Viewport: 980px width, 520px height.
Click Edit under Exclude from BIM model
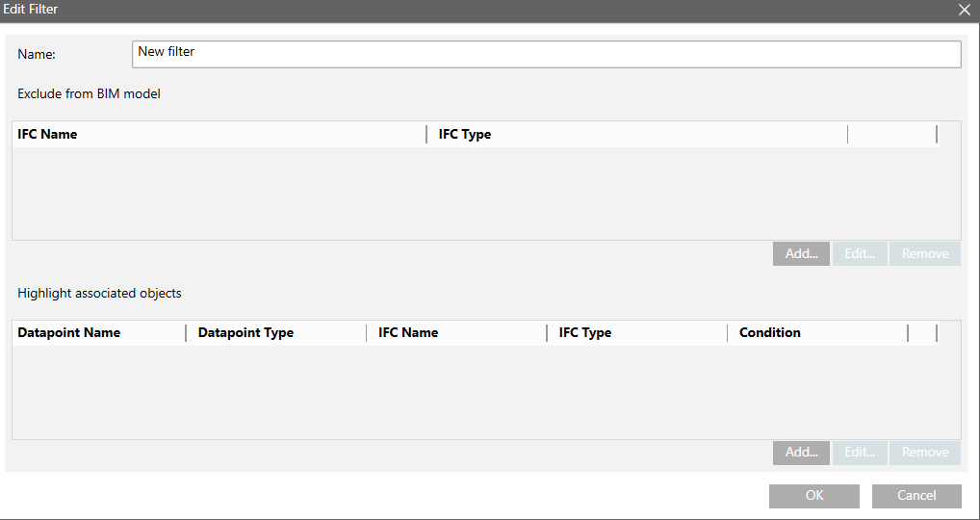(x=860, y=254)
